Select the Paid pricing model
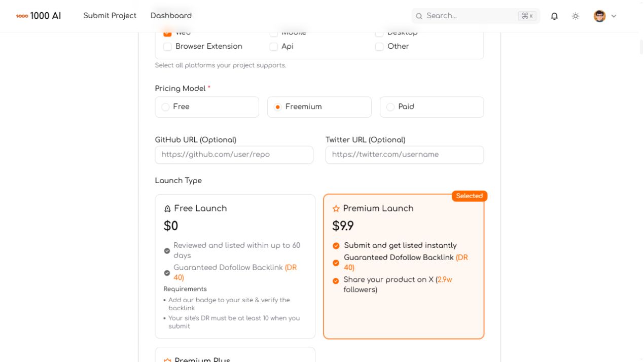The height and width of the screenshot is (362, 644). tap(432, 107)
